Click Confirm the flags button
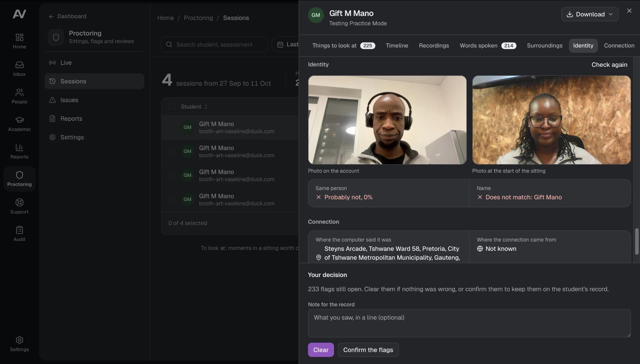 [x=368, y=350]
